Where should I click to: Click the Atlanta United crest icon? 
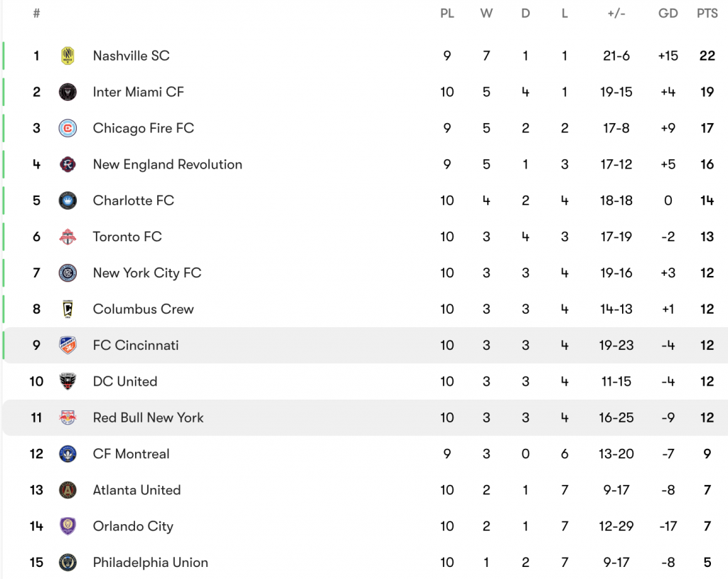coord(68,490)
